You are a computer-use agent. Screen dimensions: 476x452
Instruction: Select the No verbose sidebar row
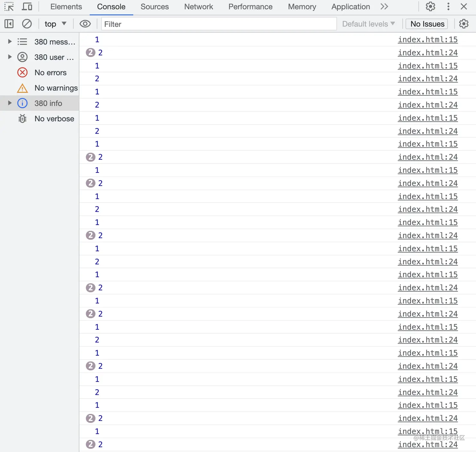(39, 118)
